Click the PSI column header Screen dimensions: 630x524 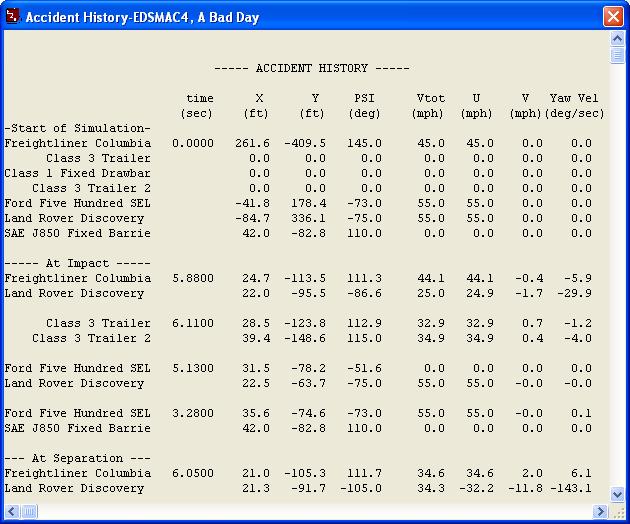tap(364, 98)
